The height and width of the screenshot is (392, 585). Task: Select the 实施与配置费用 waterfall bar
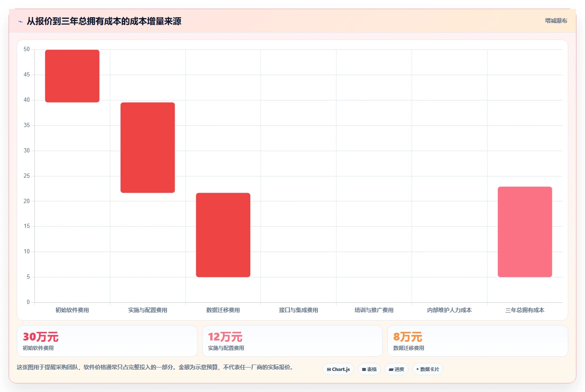click(148, 148)
